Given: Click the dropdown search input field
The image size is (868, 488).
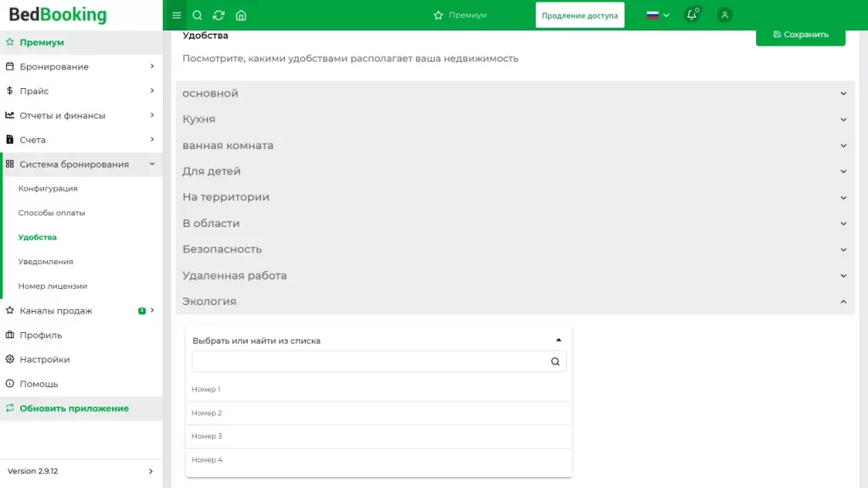Looking at the screenshot, I should coord(370,362).
